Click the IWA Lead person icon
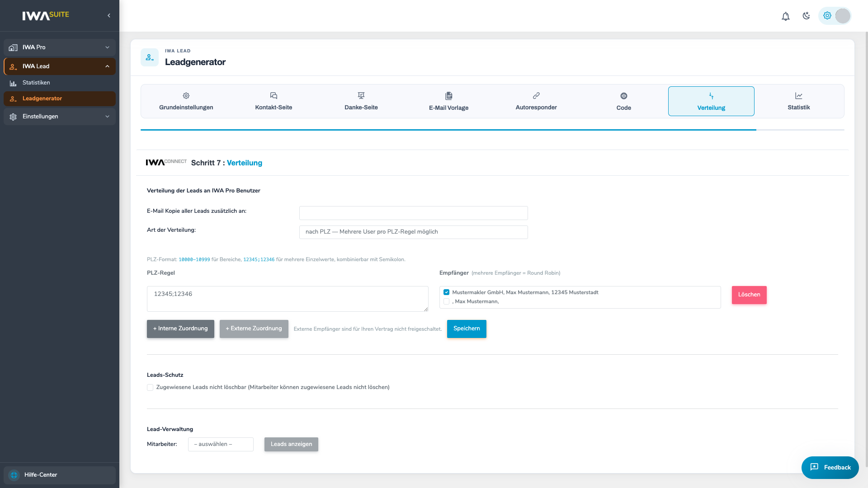The width and height of the screenshot is (868, 488). click(13, 66)
